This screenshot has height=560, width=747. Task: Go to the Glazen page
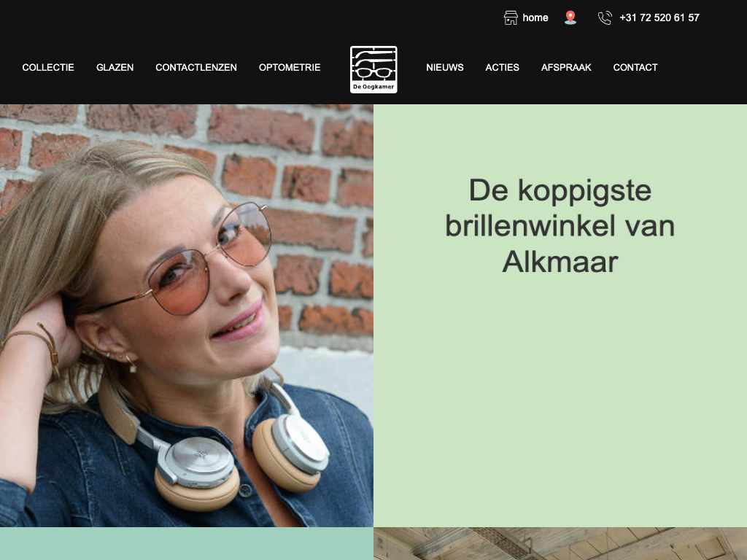click(x=115, y=68)
